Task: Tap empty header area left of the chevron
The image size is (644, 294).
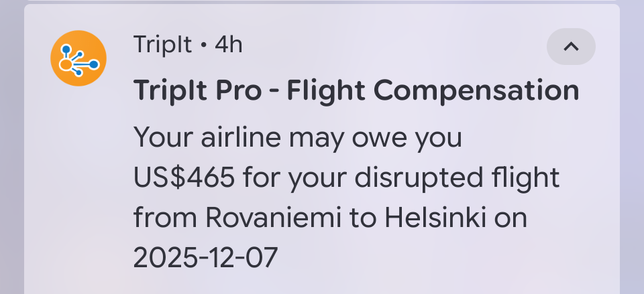Action: [x=402, y=46]
